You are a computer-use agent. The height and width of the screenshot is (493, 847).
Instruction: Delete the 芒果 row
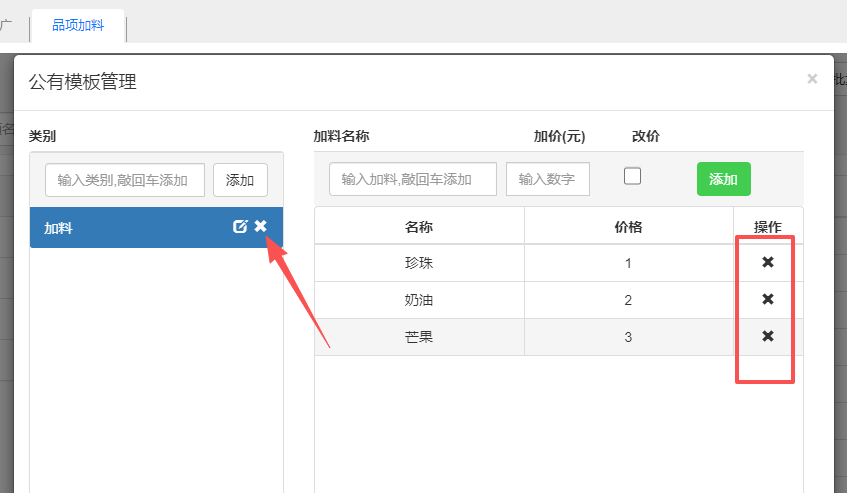pos(768,336)
